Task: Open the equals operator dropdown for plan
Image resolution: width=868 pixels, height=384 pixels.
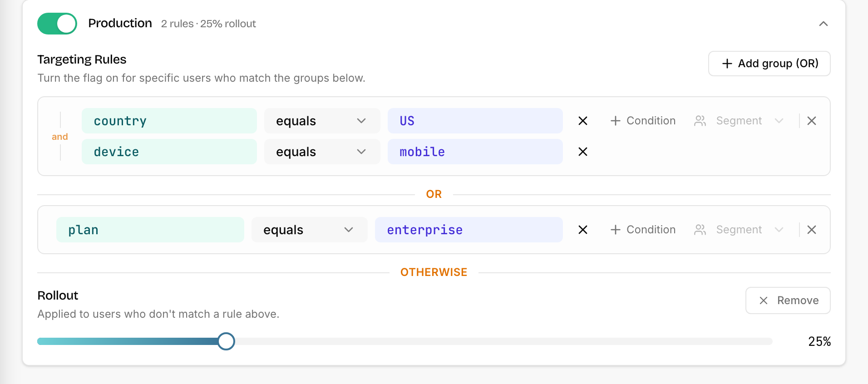Action: coord(309,230)
